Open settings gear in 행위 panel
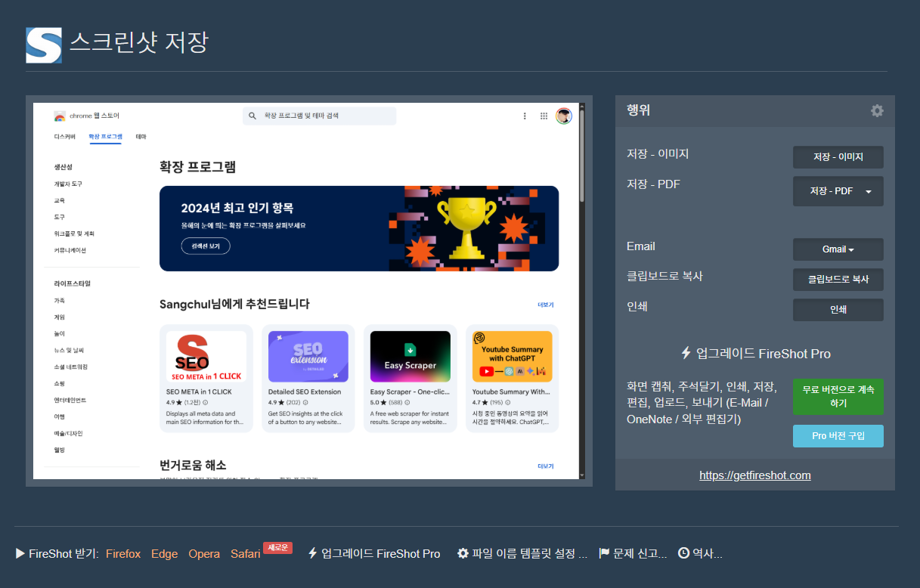 pyautogui.click(x=877, y=110)
